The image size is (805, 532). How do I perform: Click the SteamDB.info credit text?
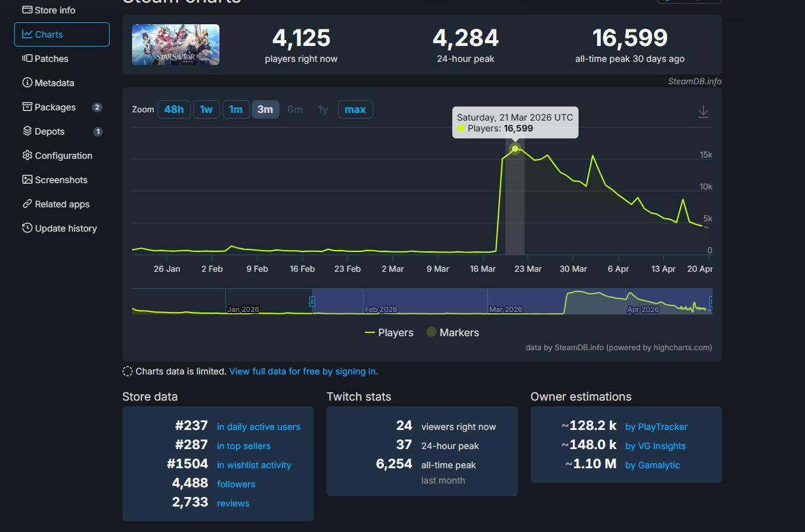[695, 81]
